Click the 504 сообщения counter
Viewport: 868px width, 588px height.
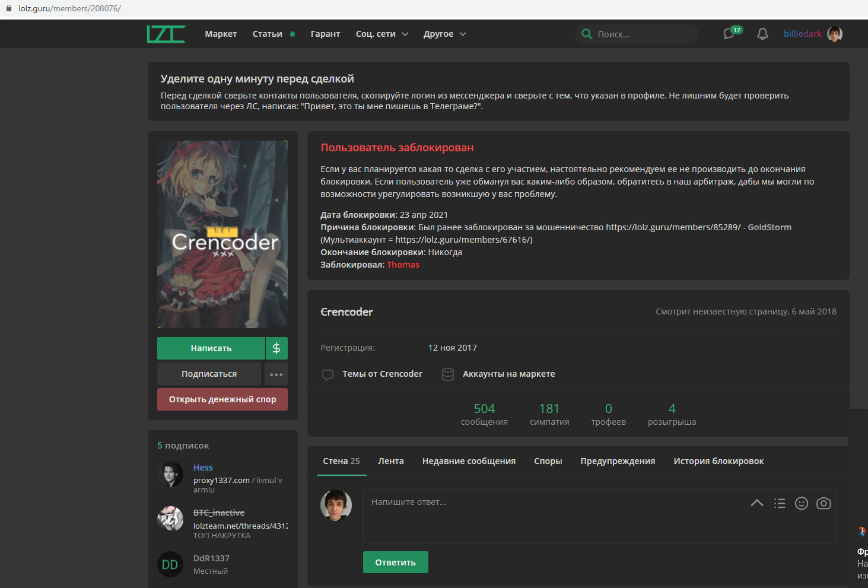(x=484, y=414)
